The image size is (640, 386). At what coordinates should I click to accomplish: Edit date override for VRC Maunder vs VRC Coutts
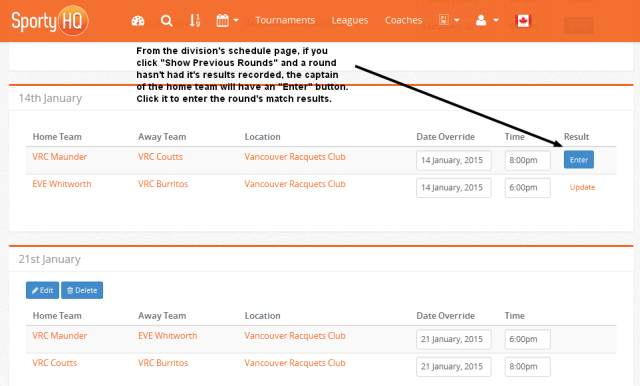(x=453, y=160)
